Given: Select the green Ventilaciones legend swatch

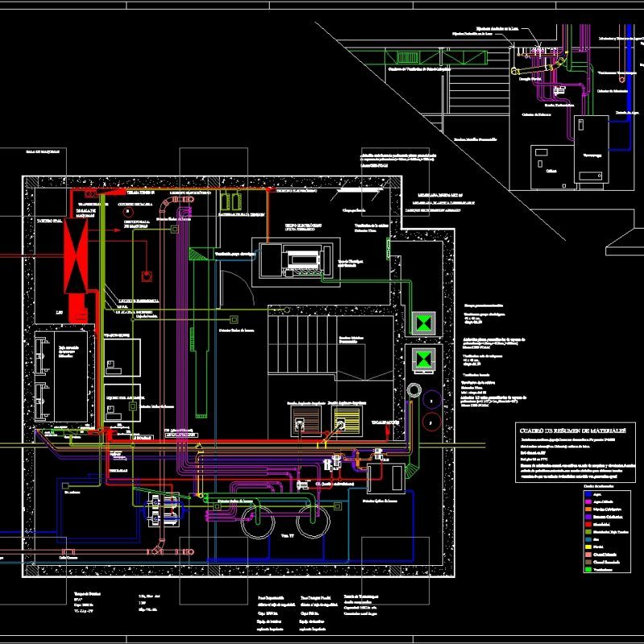Looking at the screenshot, I should (x=588, y=569).
